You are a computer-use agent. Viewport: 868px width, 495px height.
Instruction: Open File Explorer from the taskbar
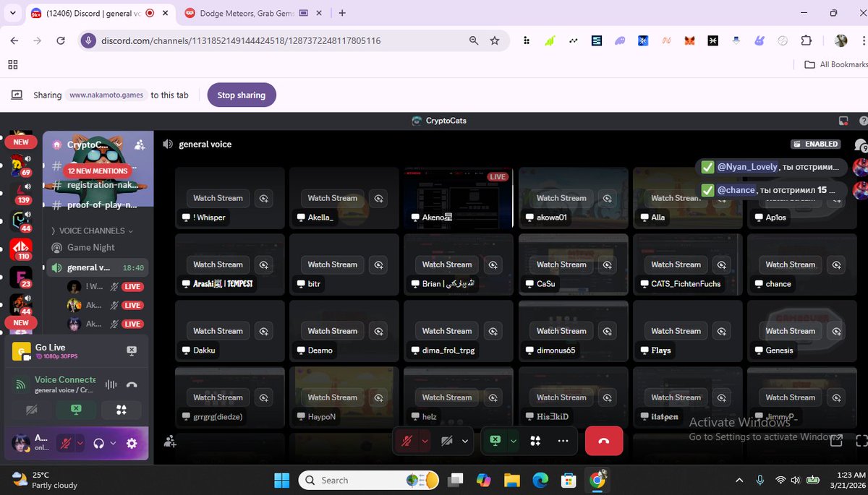[511, 480]
